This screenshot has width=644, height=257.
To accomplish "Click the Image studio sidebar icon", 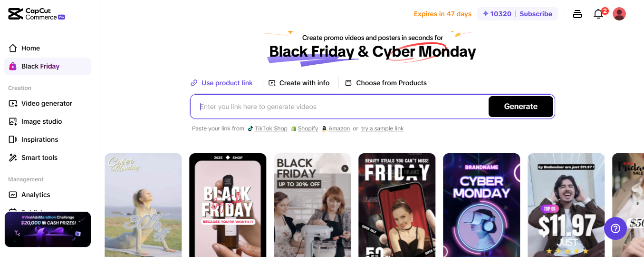I will tap(13, 121).
